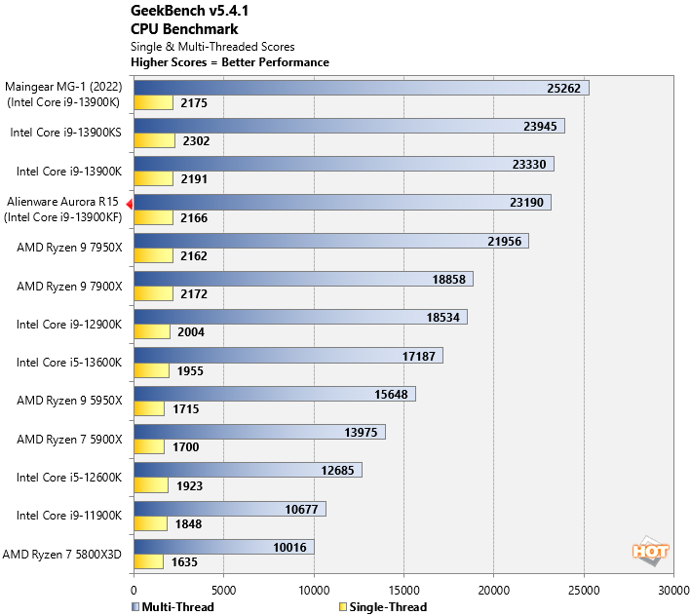
Task: Click the value 10677
Action: point(301,509)
